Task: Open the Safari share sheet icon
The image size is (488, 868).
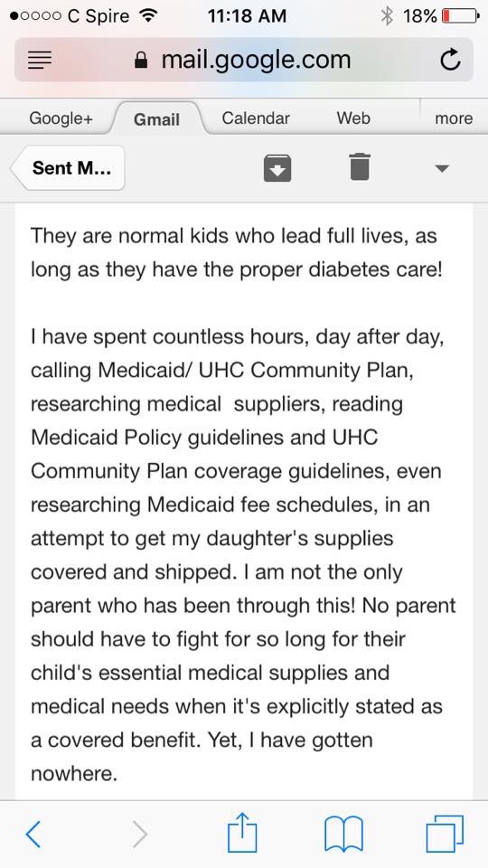Action: (x=242, y=832)
